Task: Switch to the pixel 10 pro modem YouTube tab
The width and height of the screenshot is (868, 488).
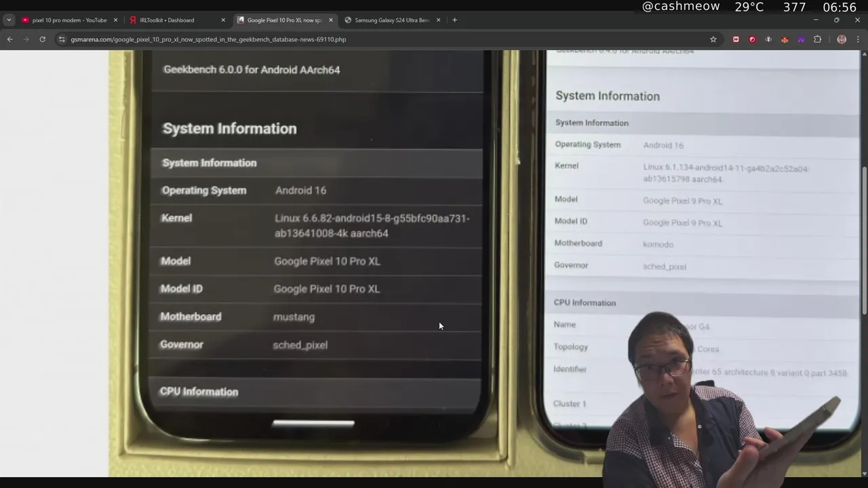Action: click(69, 20)
